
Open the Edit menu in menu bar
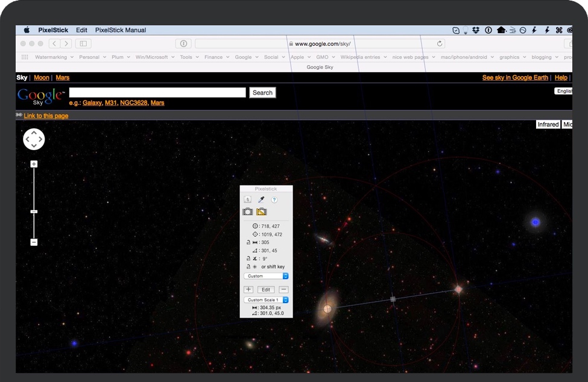81,30
